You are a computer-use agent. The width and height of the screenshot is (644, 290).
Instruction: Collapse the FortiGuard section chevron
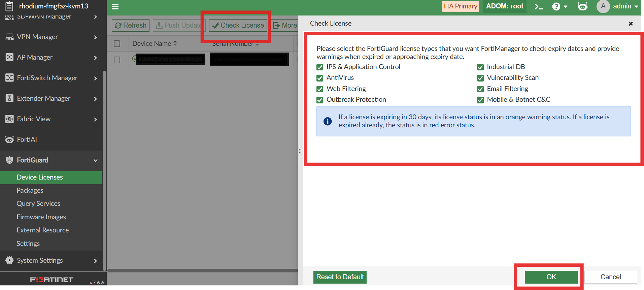96,160
